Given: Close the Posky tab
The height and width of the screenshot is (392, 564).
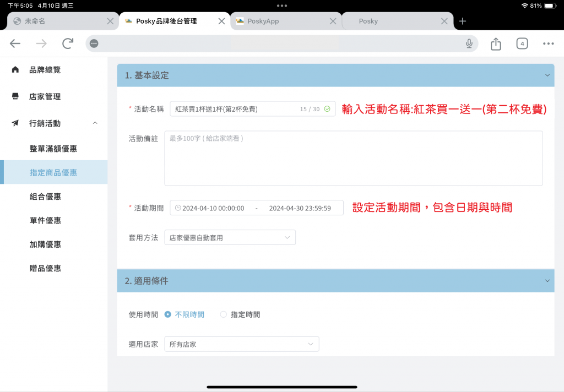Looking at the screenshot, I should [444, 21].
